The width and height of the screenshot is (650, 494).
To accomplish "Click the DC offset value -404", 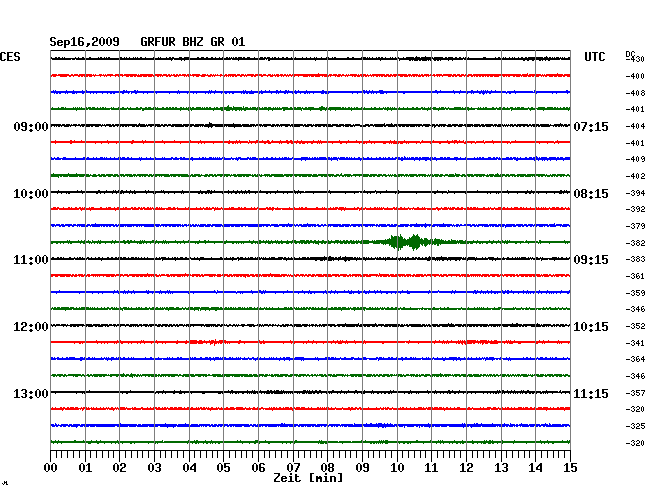I will pos(635,126).
